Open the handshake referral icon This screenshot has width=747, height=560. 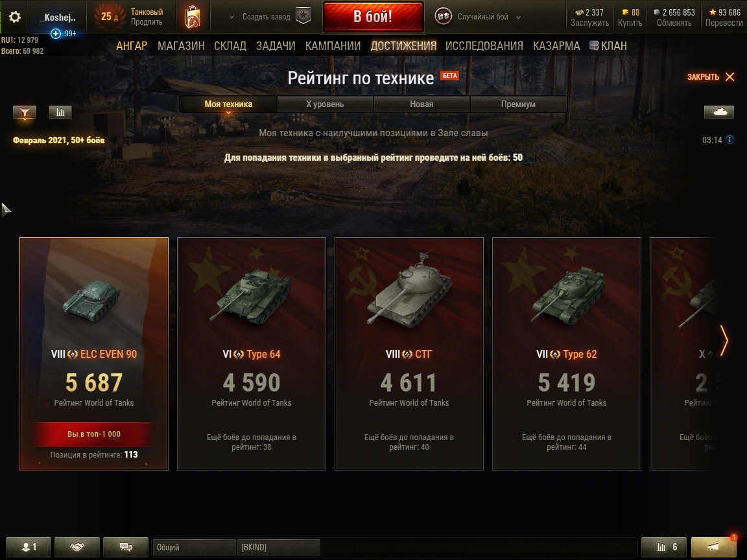77,546
